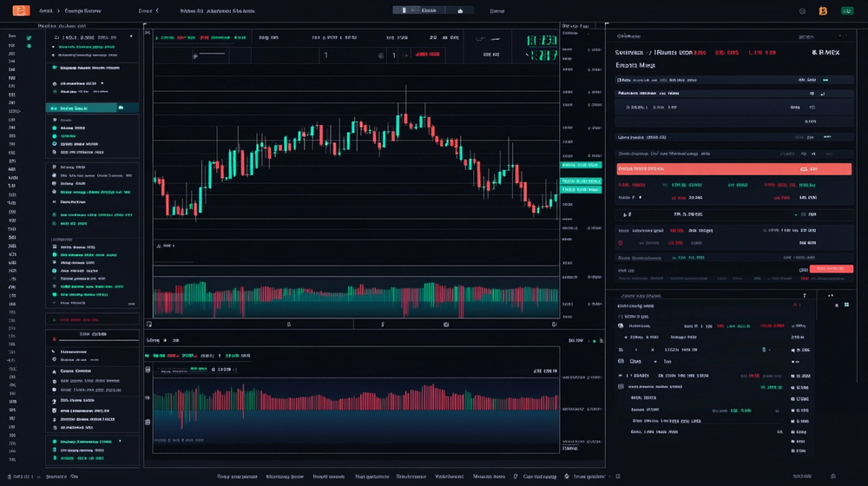Click the highlighted teal row in left sidebar
Viewport: 868px width, 486px height.
click(x=80, y=108)
